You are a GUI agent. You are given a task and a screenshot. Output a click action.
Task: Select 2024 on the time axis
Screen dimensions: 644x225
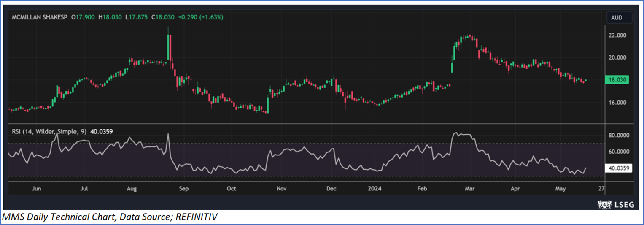coord(374,189)
